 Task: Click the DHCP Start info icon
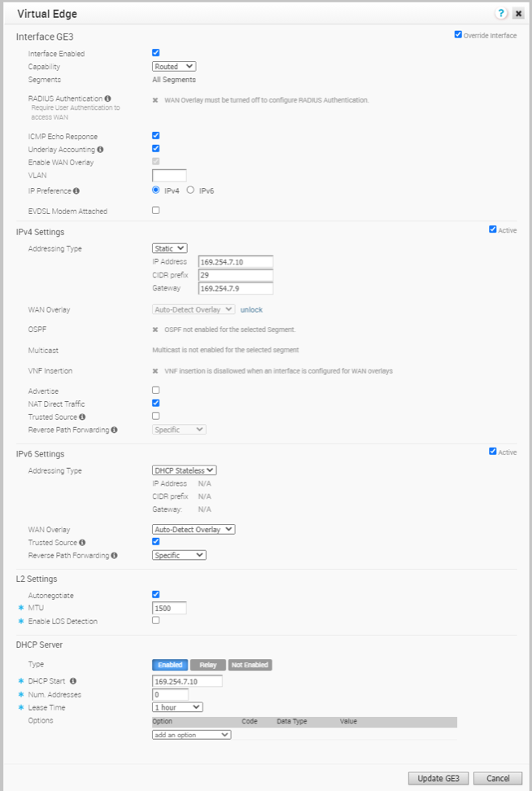[73, 681]
